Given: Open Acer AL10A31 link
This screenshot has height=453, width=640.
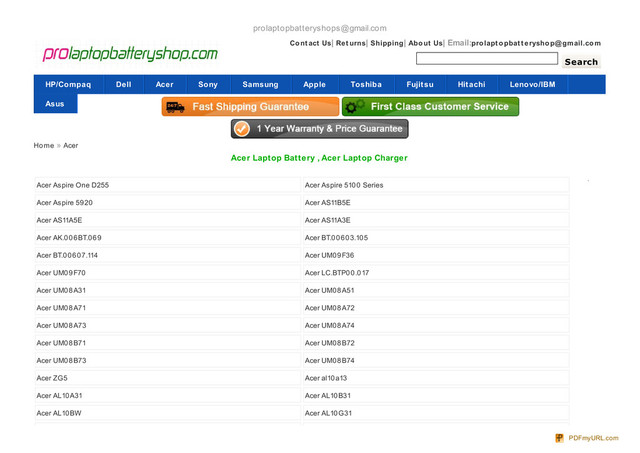Looking at the screenshot, I should (x=59, y=396).
